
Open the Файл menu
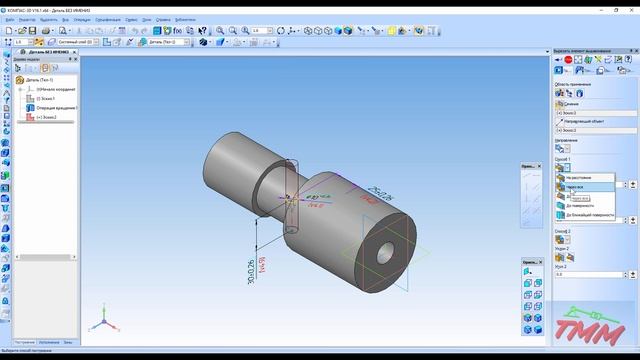[x=10, y=20]
